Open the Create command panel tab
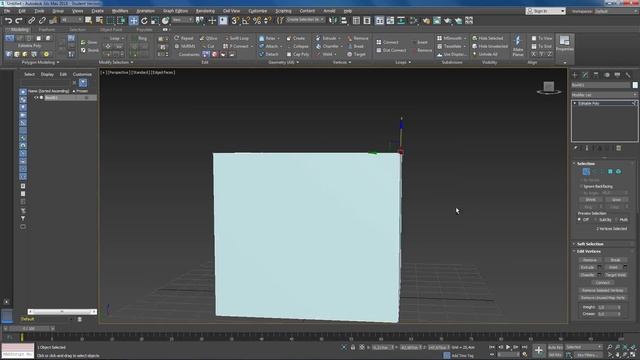Screen dimensions: 640x360 pyautogui.click(x=575, y=75)
